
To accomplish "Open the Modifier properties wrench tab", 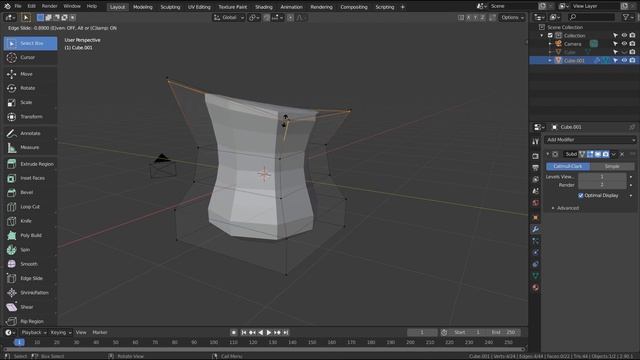I will (x=536, y=229).
